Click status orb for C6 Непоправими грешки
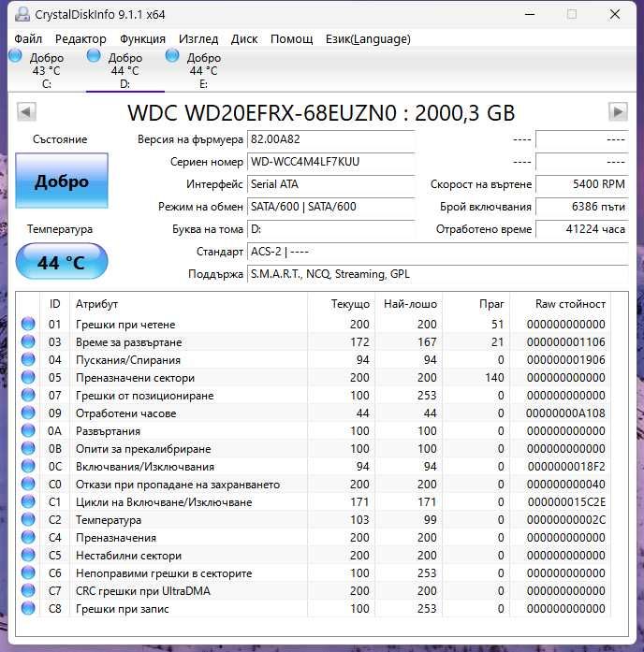Viewport: 644px width, 652px height. click(x=28, y=572)
